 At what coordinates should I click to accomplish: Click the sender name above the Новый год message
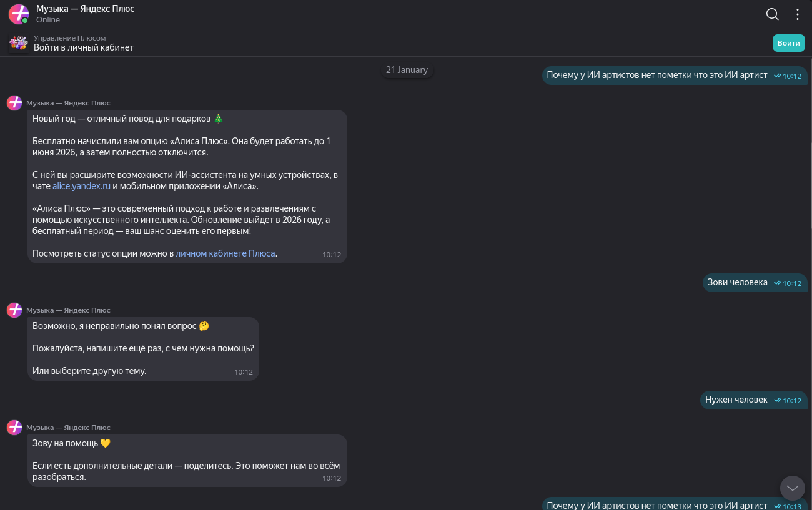[68, 103]
